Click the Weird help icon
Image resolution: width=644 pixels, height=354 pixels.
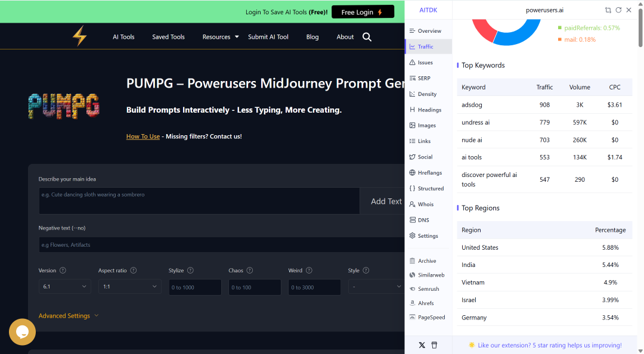(309, 270)
